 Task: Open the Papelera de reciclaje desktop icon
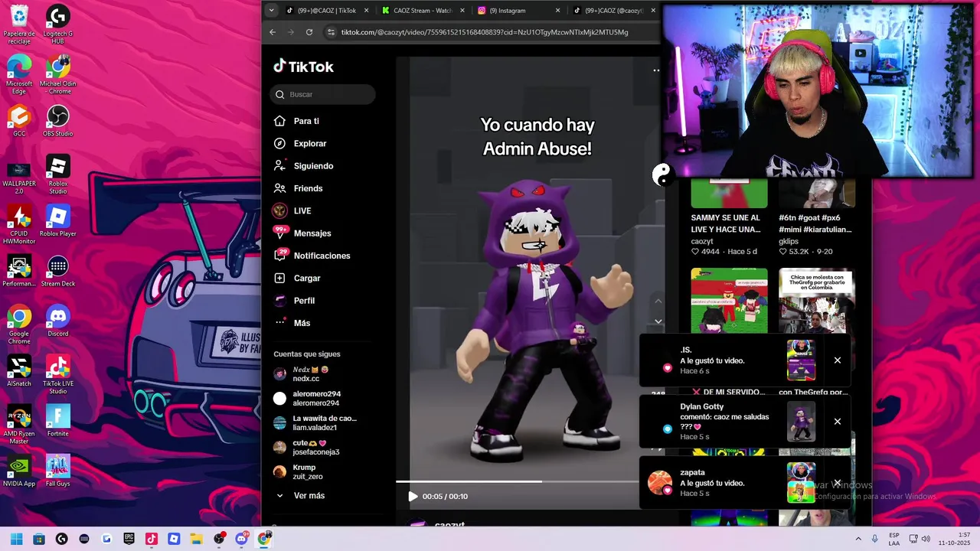[19, 25]
